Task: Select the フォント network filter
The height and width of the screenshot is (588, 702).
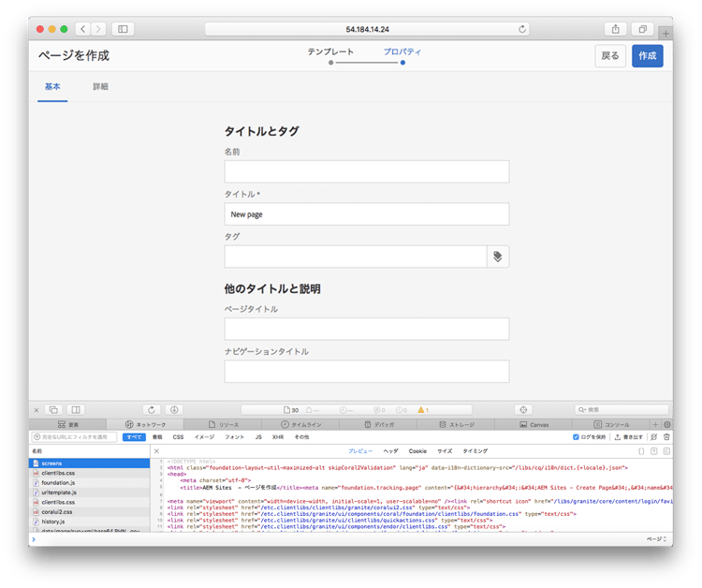Action: [x=234, y=437]
